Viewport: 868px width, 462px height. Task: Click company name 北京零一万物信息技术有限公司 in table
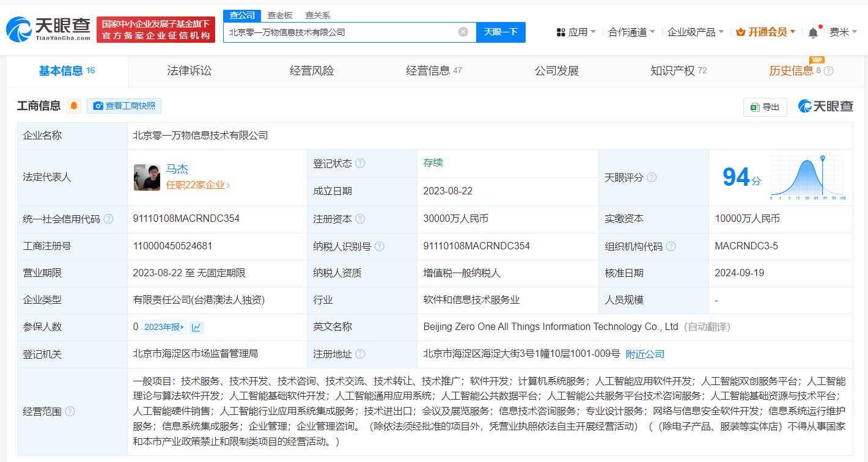coord(200,136)
